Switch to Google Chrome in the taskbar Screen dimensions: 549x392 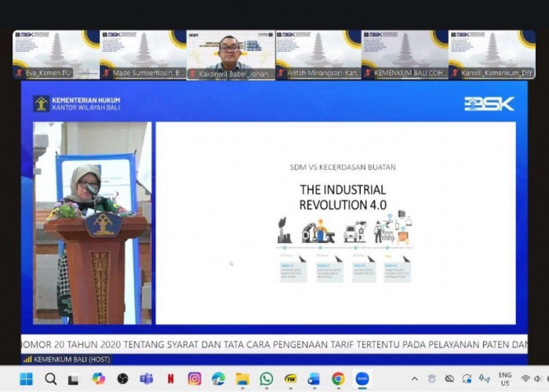coord(338,379)
